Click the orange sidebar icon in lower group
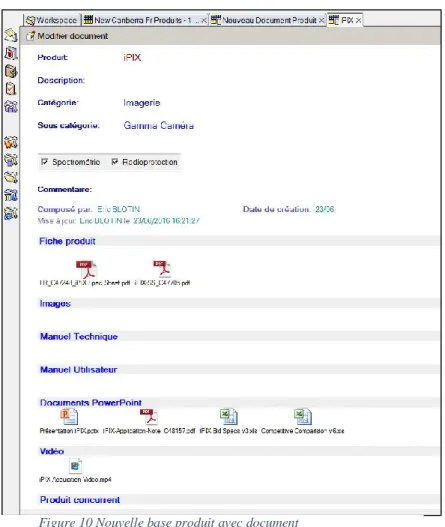Viewport: 445px width, 527px height. (10, 143)
